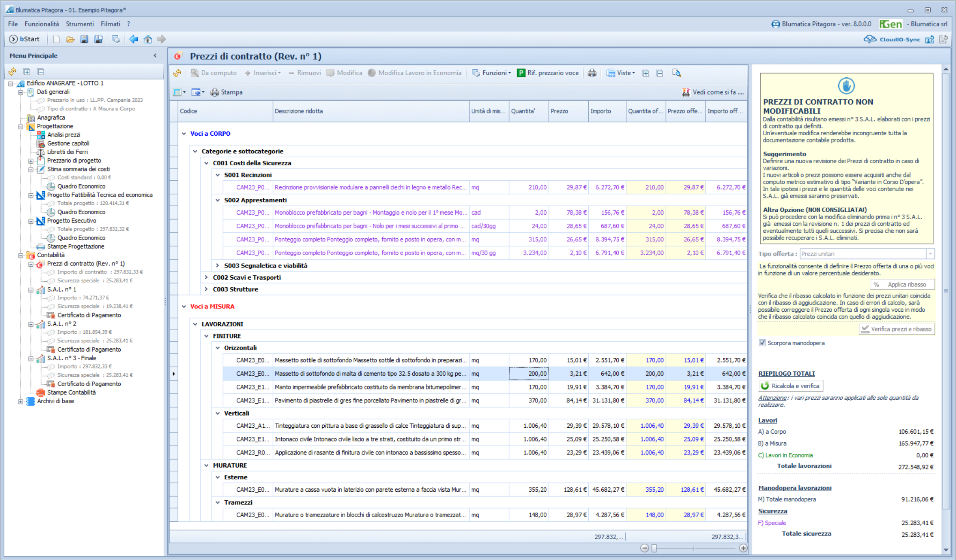Click Vedi come si fa help icon
The width and height of the screenshot is (956, 560).
686,92
